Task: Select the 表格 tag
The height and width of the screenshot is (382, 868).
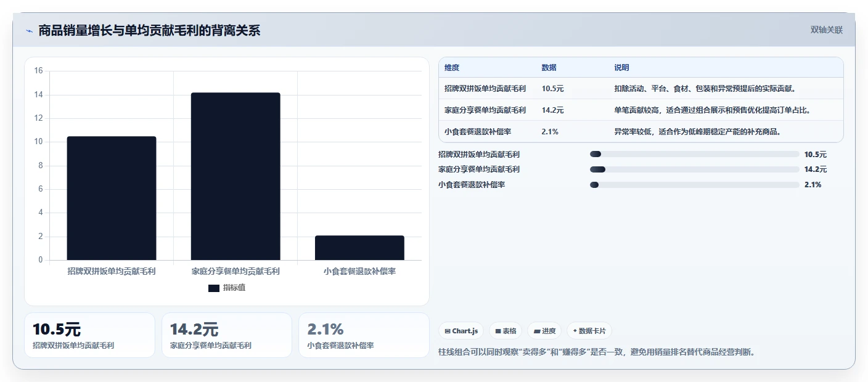Action: pyautogui.click(x=506, y=331)
